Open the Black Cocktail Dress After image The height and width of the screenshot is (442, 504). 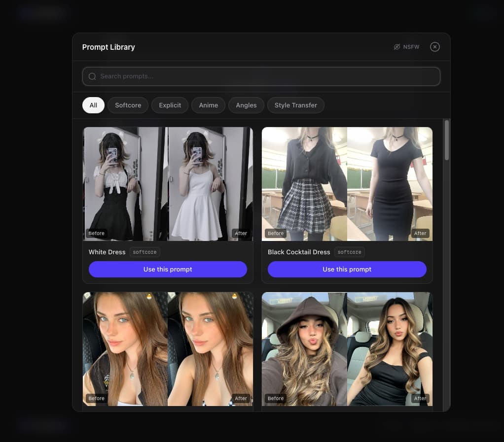[x=390, y=184]
